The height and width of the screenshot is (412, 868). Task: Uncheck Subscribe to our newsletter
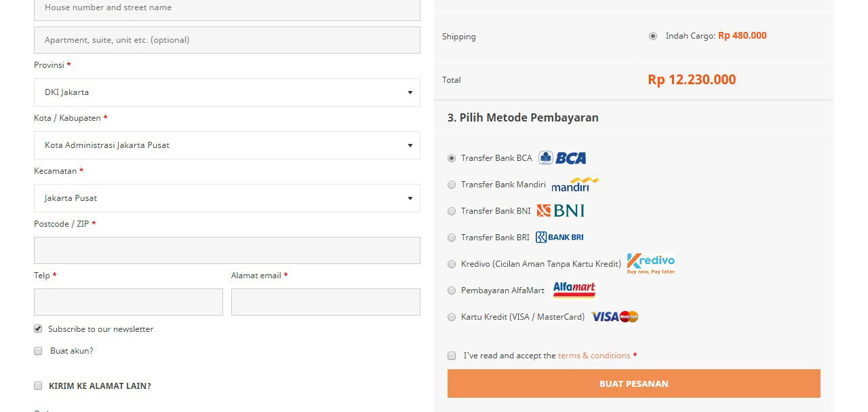tap(38, 329)
